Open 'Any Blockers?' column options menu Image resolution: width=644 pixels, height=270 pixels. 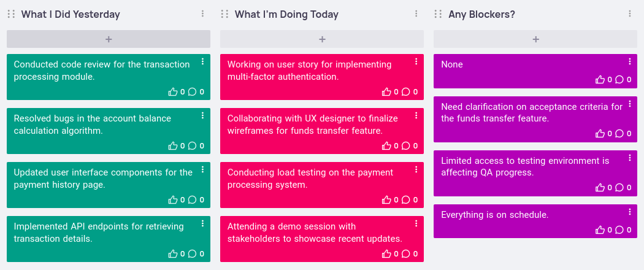[629, 14]
